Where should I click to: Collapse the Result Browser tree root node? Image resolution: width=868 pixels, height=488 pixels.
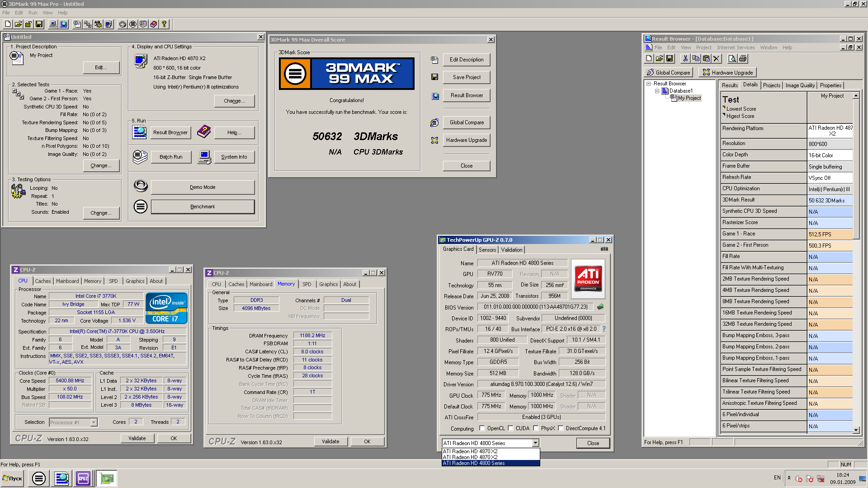[x=648, y=84]
